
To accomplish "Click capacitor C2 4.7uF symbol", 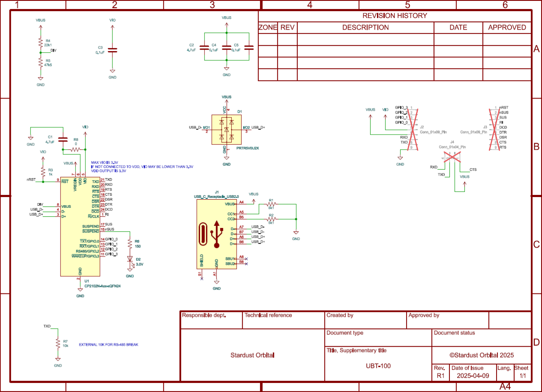I will 204,47.
